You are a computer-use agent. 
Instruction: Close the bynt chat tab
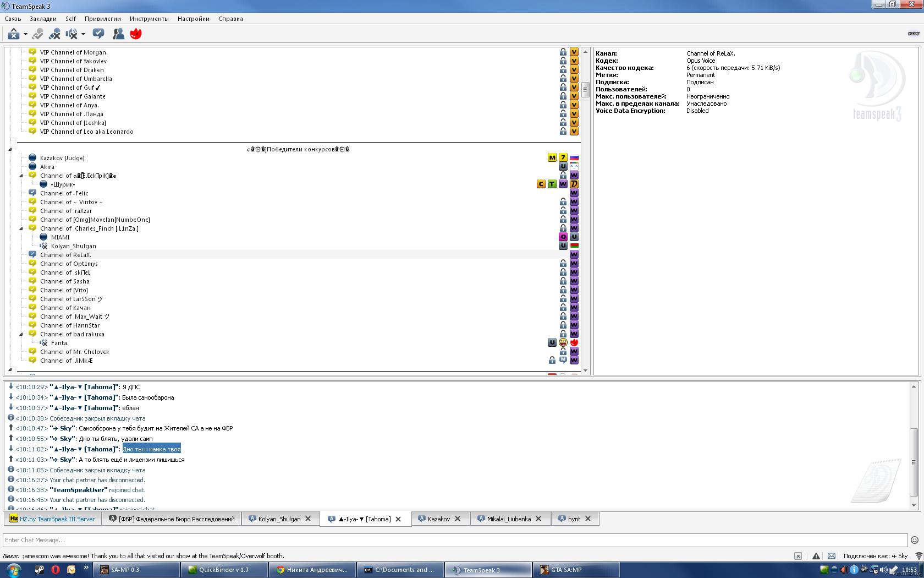588,519
